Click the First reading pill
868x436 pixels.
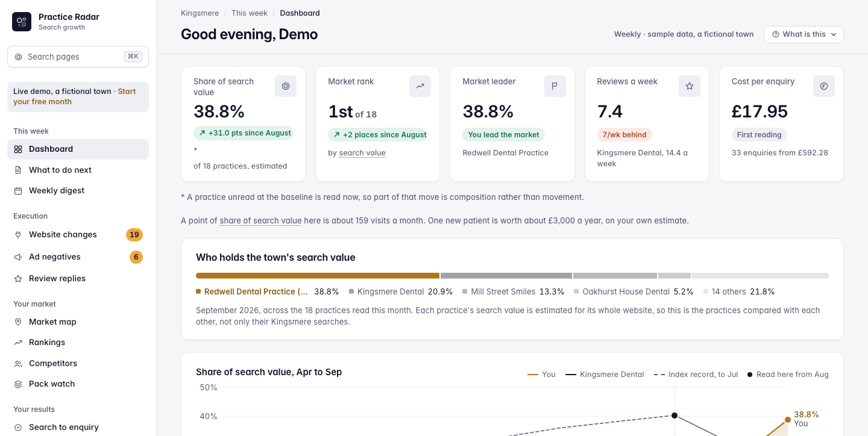(x=759, y=135)
